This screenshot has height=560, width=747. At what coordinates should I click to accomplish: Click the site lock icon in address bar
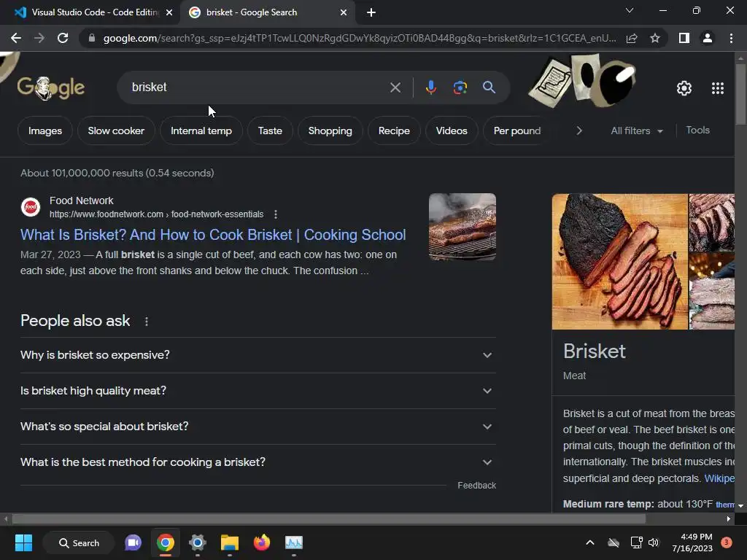(91, 38)
